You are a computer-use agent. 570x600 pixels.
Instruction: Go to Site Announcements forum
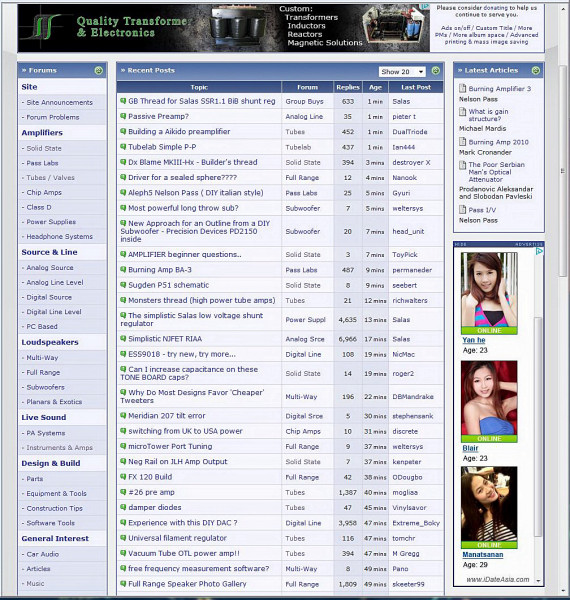coord(59,103)
